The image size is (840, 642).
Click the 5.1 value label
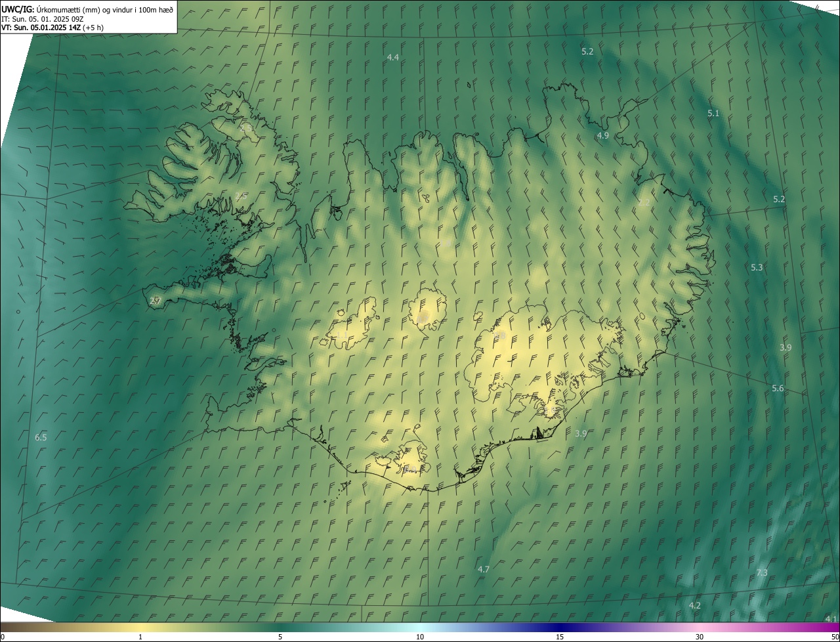point(713,114)
